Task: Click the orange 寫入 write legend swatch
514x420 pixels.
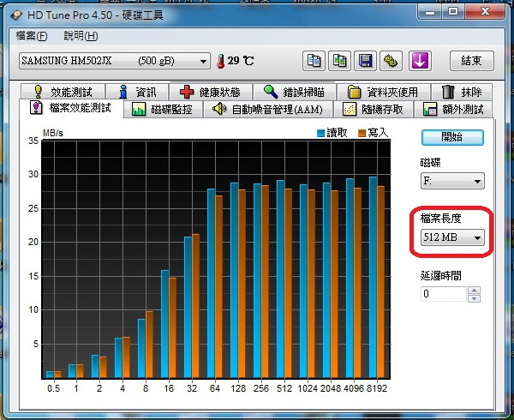Action: coord(362,133)
